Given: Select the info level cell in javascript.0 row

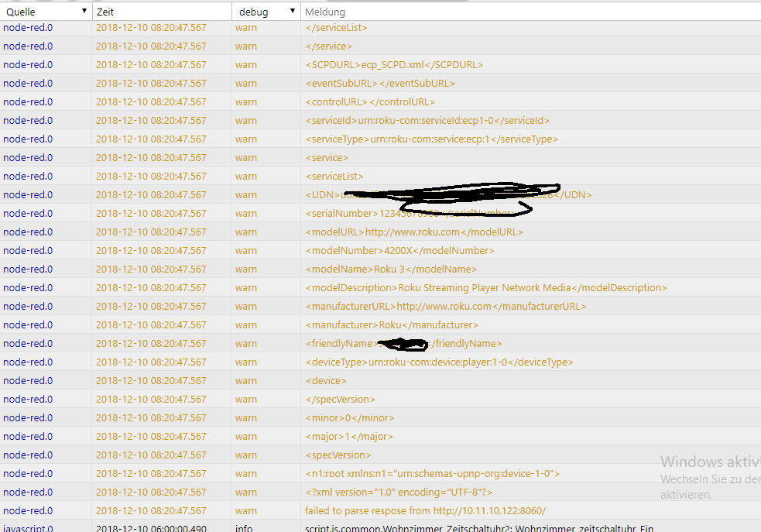Looking at the screenshot, I should click(x=244, y=527).
